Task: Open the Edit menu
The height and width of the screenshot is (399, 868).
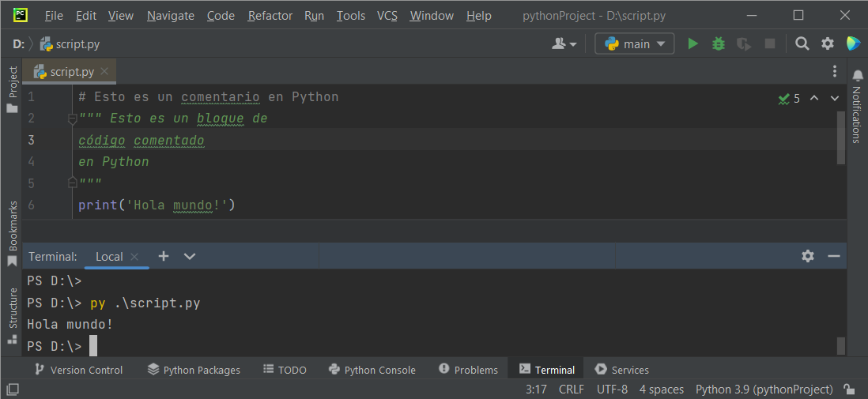Action: [86, 16]
